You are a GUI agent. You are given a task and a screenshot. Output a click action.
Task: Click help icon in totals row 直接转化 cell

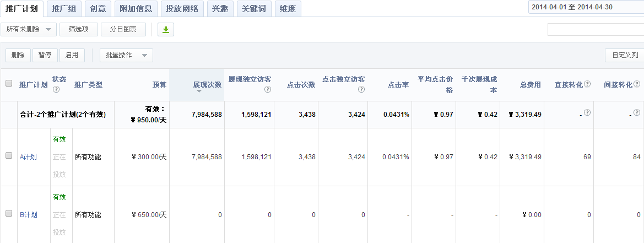(x=587, y=113)
